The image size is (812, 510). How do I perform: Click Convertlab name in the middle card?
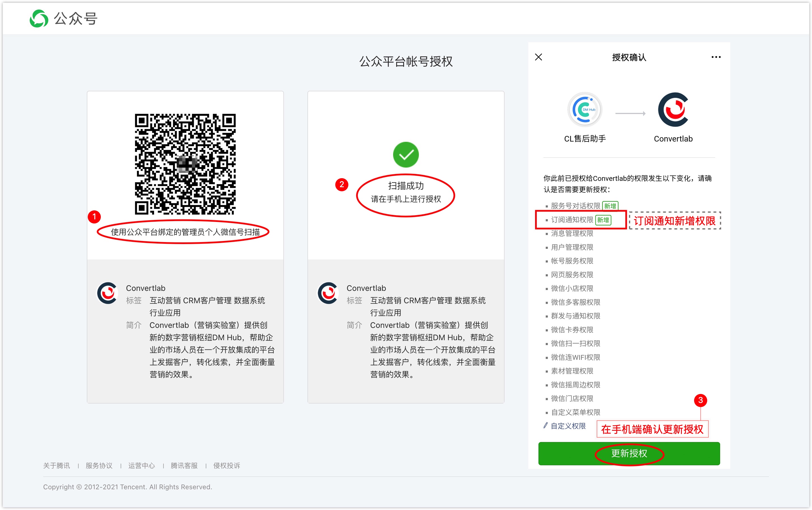(366, 288)
